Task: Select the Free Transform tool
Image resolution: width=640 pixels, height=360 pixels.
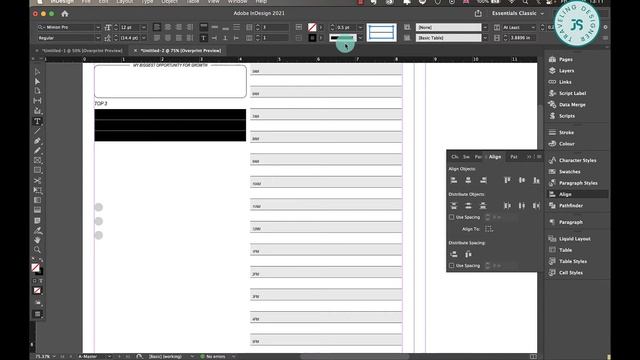Action: (x=37, y=190)
